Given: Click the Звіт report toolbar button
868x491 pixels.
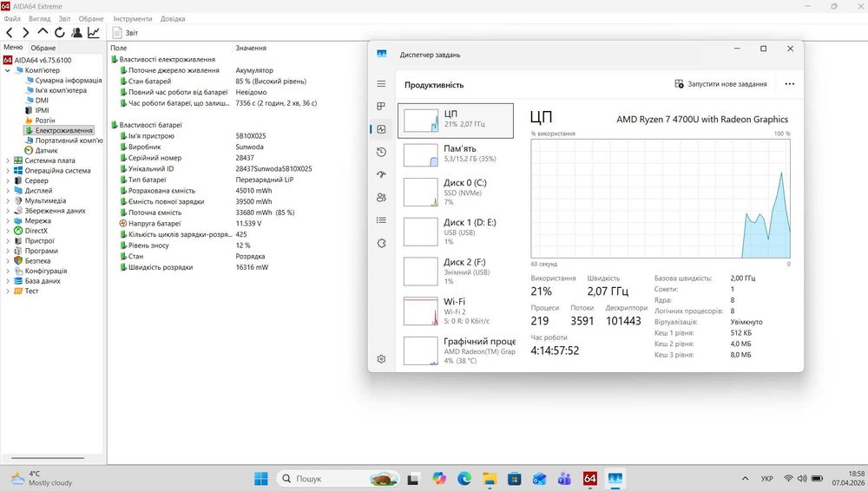Looking at the screenshot, I should tap(125, 33).
